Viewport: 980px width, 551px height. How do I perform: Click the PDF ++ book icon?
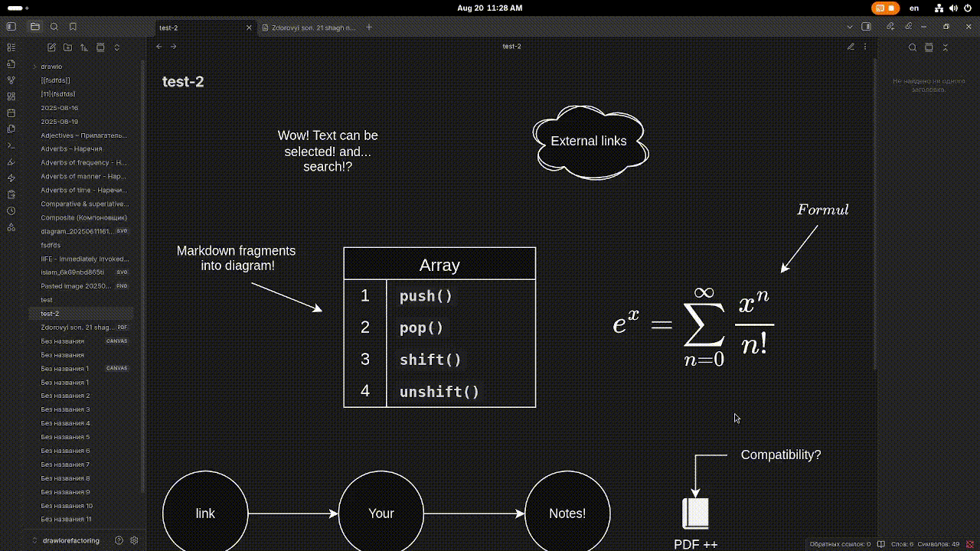695,514
